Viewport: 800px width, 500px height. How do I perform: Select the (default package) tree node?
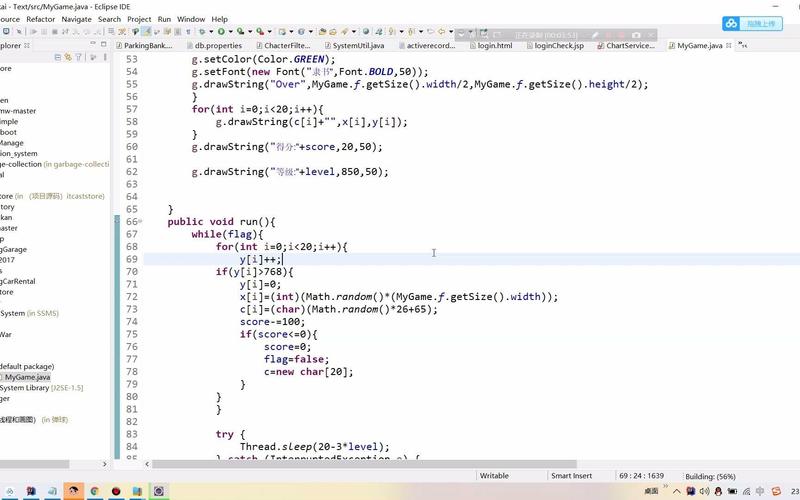27,366
